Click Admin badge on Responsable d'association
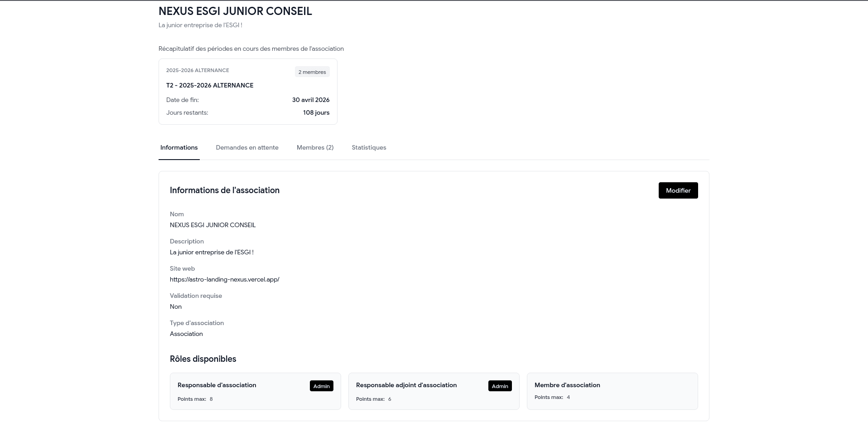The image size is (868, 423). [321, 386]
